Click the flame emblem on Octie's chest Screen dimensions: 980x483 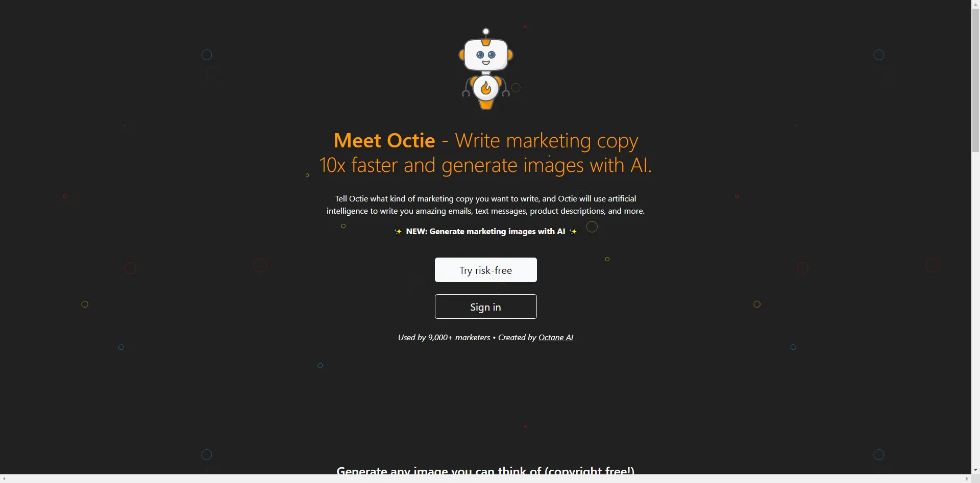[x=486, y=89]
